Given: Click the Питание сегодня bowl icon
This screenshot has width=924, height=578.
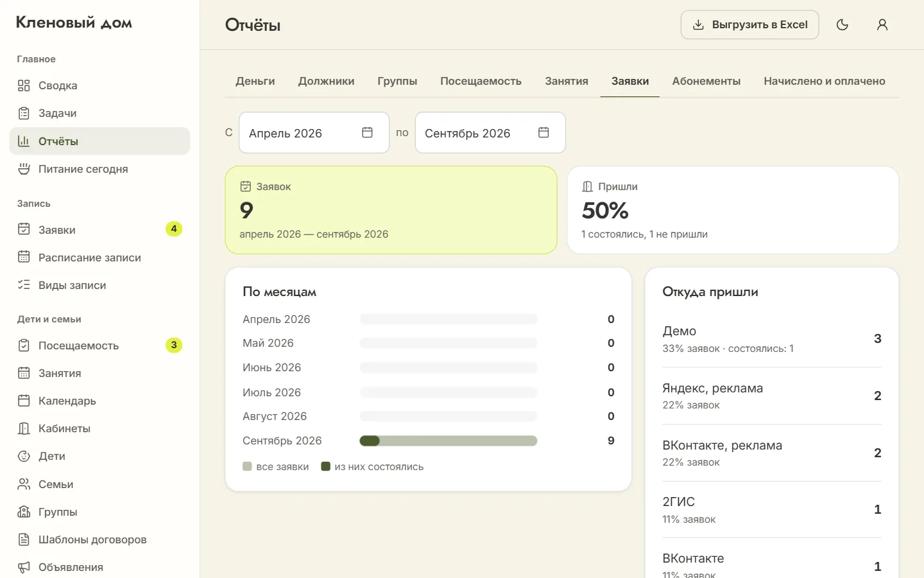Looking at the screenshot, I should [x=24, y=169].
